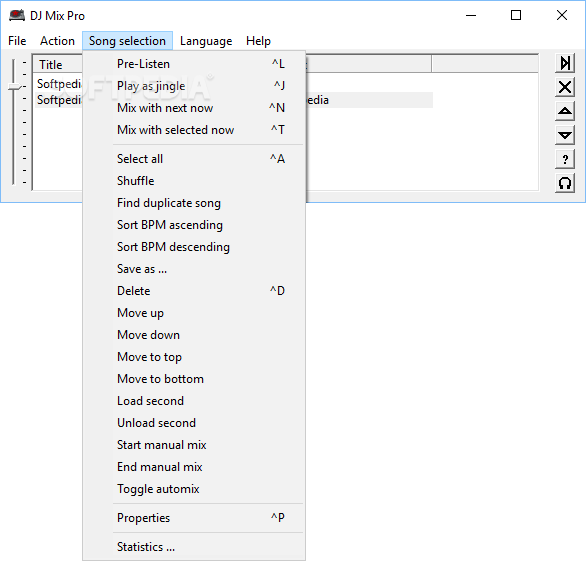The image size is (586, 561).
Task: Choose Select all
Action: click(x=194, y=159)
